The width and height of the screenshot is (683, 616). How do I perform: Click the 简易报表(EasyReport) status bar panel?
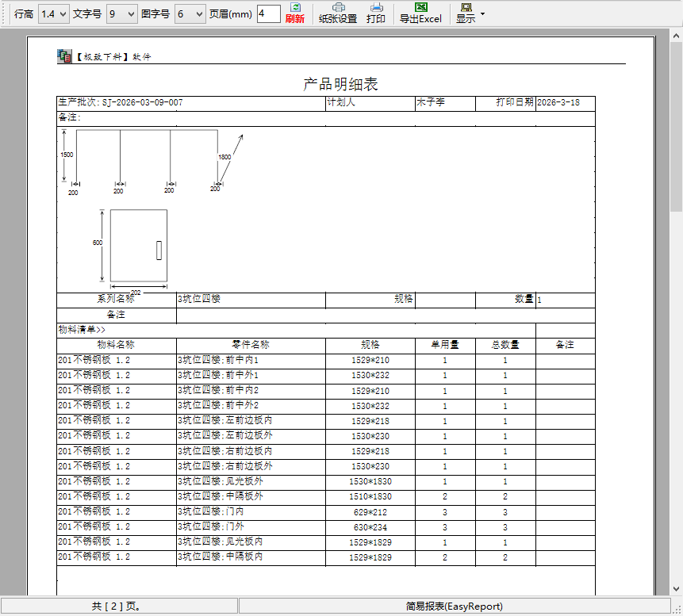[454, 606]
